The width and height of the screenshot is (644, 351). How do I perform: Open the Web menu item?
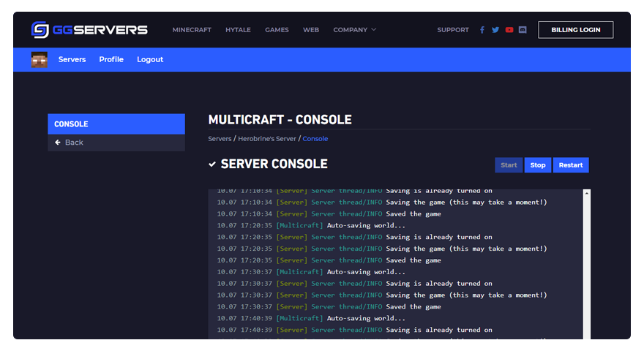click(x=311, y=29)
